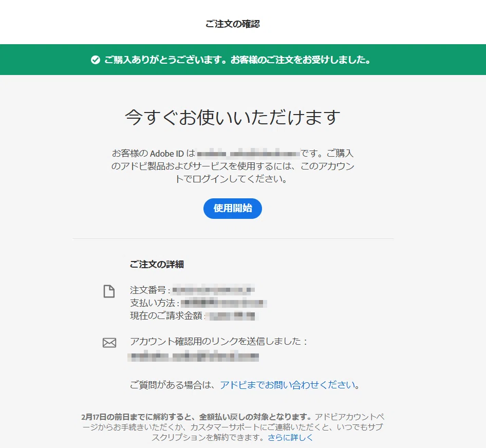Follow the さらに詳しく link
The image size is (486, 448).
[x=290, y=437]
